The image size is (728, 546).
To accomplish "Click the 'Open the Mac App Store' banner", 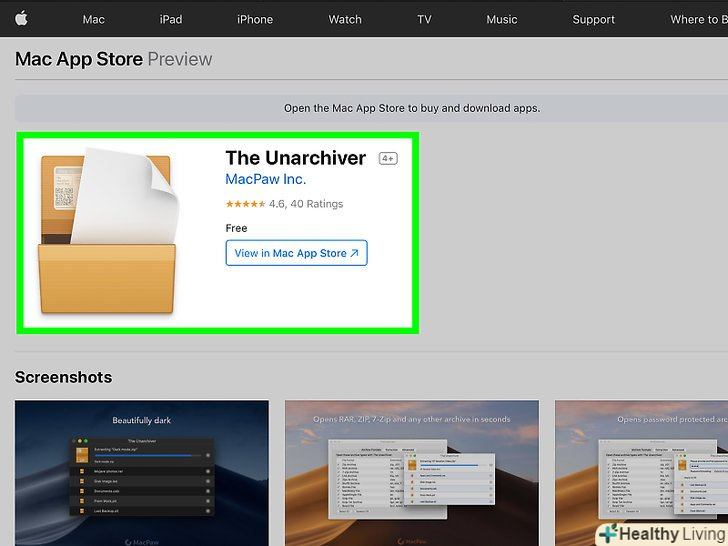I will coord(371,108).
